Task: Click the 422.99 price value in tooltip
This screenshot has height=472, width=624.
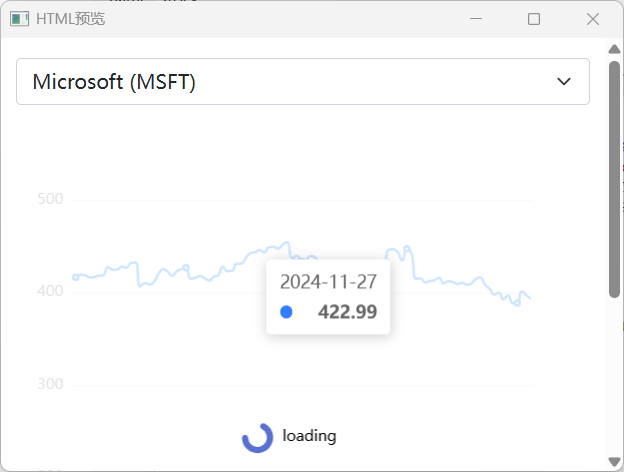Action: coord(347,312)
